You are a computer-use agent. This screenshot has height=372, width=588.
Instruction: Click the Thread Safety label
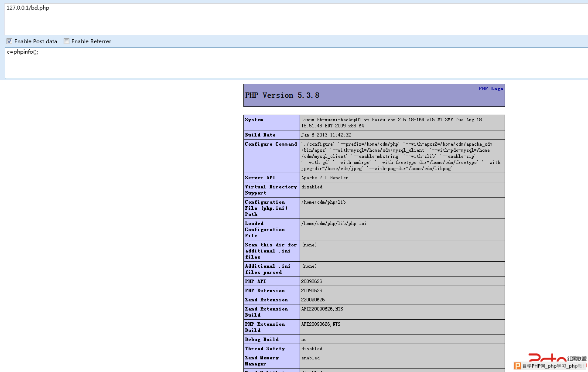[265, 348]
